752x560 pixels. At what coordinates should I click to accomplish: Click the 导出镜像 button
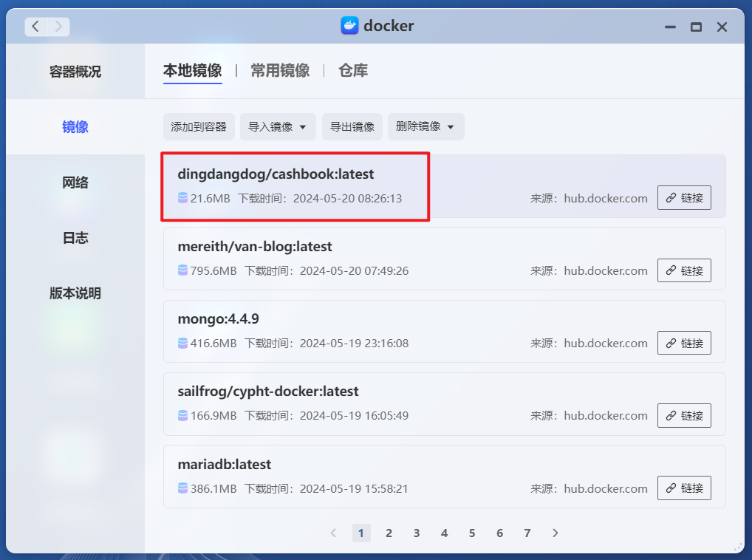coord(352,126)
